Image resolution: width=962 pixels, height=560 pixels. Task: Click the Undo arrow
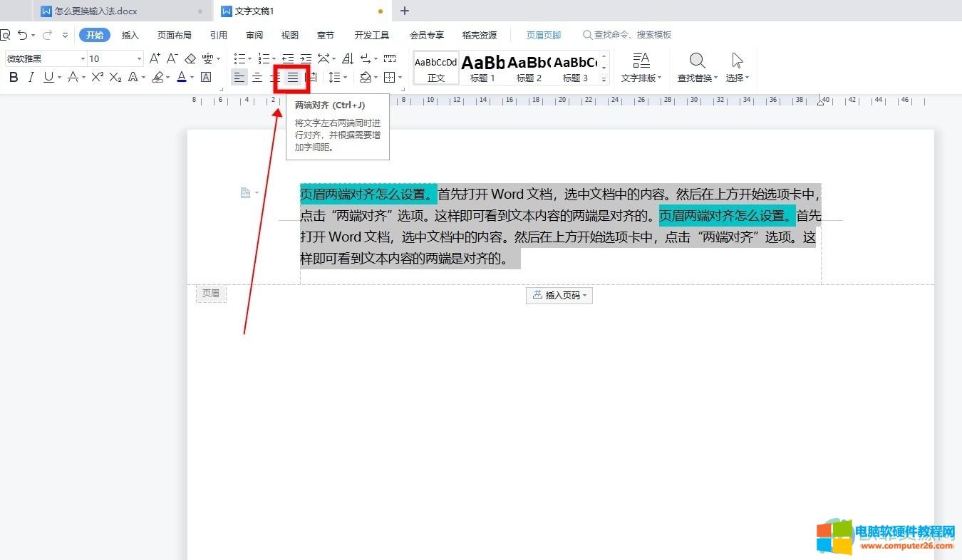[x=23, y=35]
